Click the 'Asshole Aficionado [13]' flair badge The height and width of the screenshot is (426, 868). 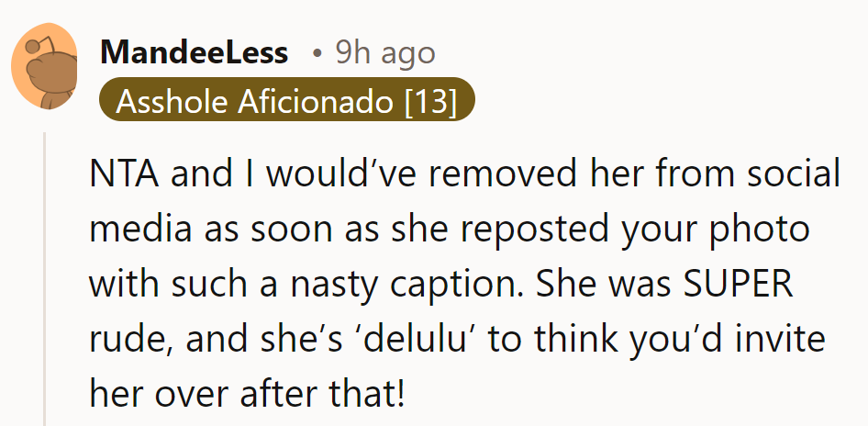coord(287,101)
